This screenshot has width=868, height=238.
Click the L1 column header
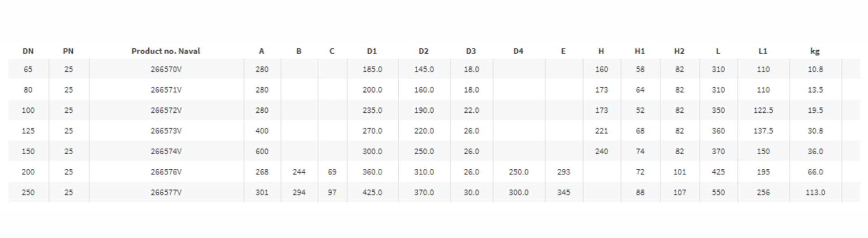point(763,51)
